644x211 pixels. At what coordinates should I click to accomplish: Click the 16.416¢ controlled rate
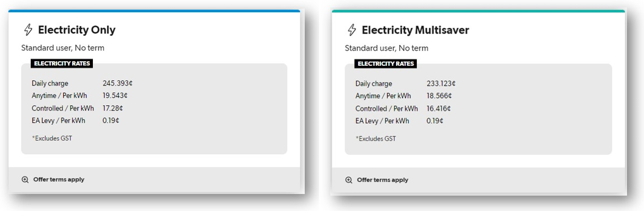439,108
